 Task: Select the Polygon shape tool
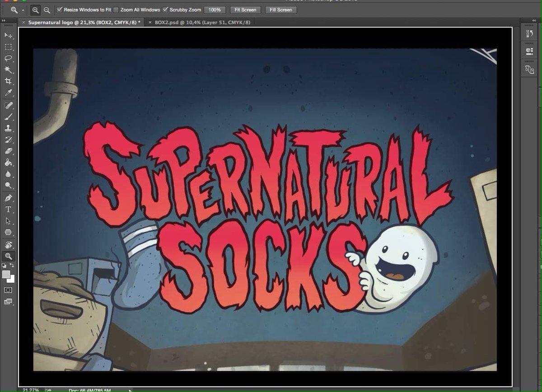[x=8, y=233]
